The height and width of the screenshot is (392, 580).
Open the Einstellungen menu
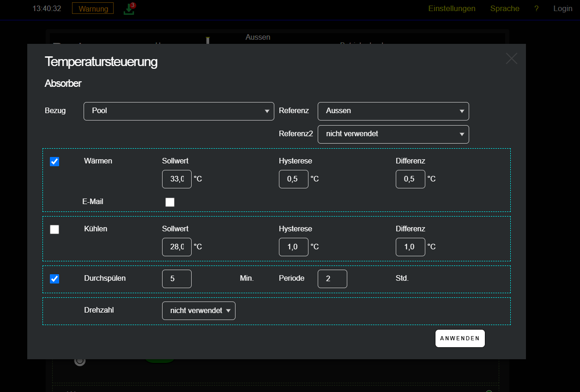(x=452, y=9)
